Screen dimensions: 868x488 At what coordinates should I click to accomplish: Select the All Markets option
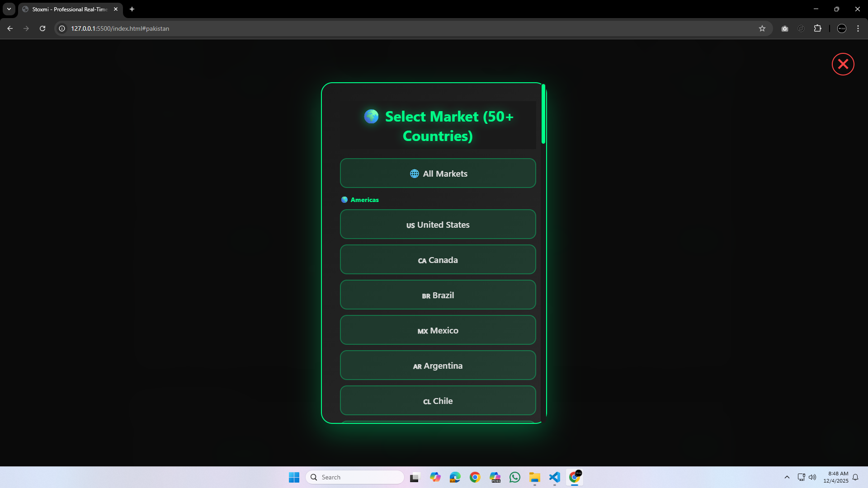(x=438, y=173)
